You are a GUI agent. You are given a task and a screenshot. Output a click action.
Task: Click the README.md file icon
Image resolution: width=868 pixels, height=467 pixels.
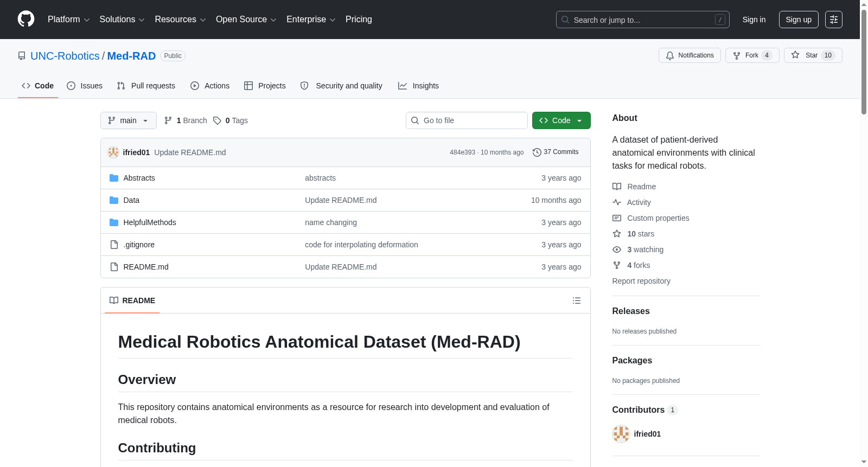pos(114,267)
